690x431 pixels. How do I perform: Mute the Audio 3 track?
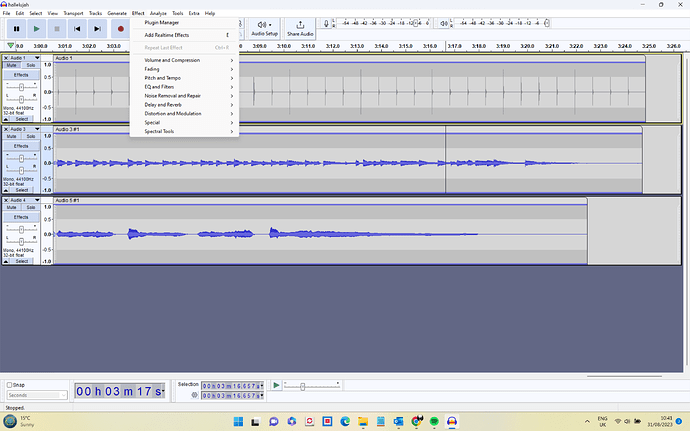point(11,136)
